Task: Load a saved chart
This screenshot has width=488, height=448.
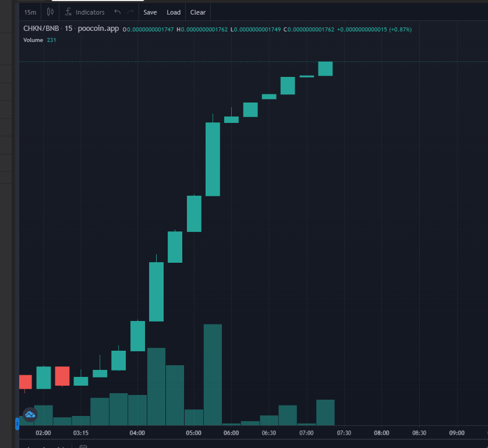Action: coord(174,12)
